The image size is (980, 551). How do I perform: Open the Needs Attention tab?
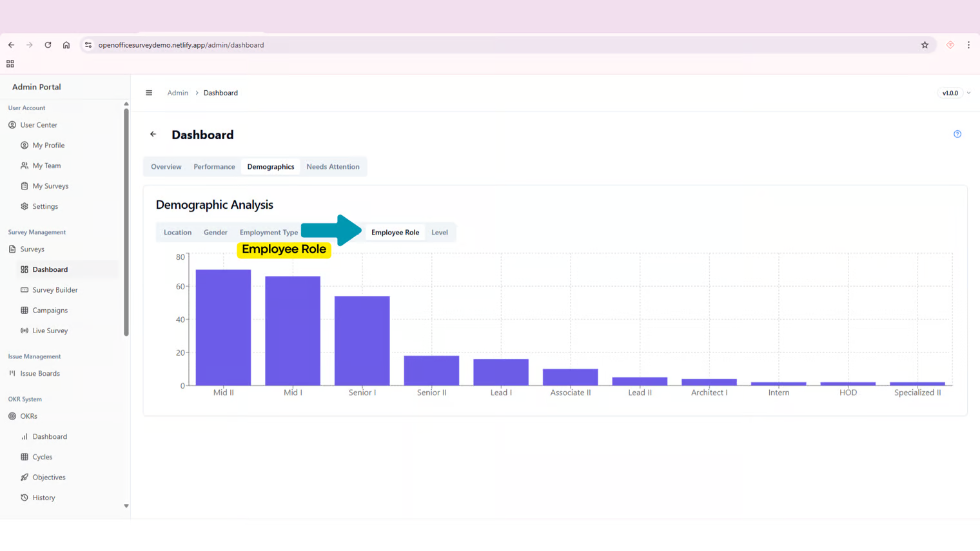[333, 167]
